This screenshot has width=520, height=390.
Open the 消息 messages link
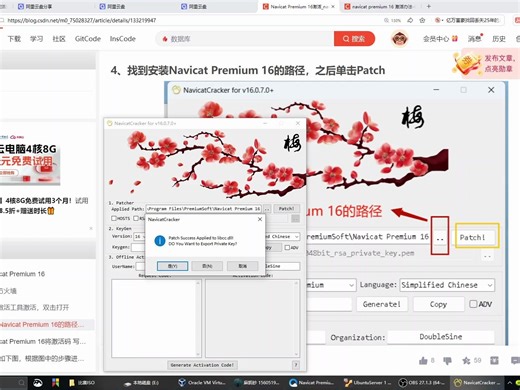tap(475, 39)
